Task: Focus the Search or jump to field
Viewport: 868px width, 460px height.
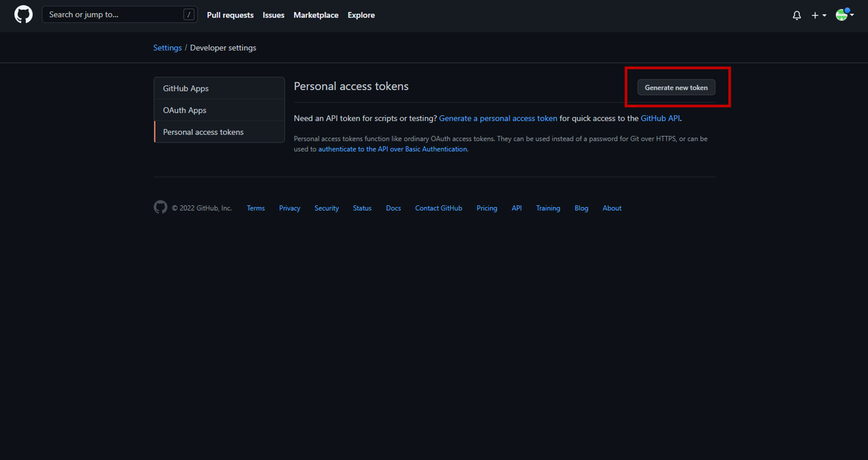Action: [119, 14]
